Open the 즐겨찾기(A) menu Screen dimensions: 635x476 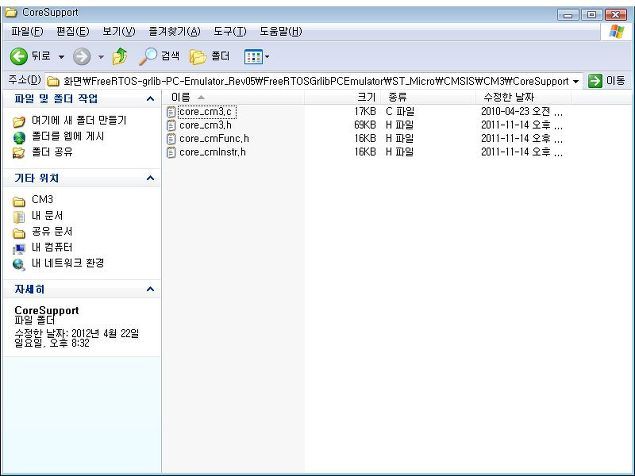point(175,31)
